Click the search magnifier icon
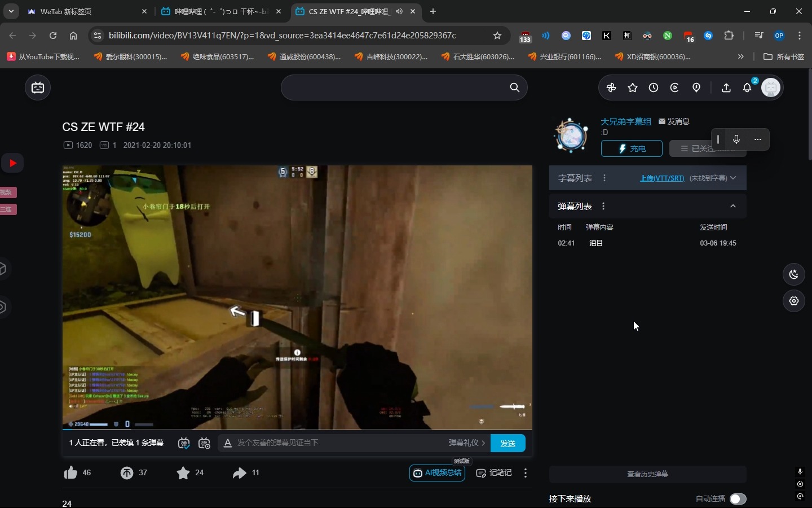Viewport: 812px width, 508px height. tap(514, 87)
